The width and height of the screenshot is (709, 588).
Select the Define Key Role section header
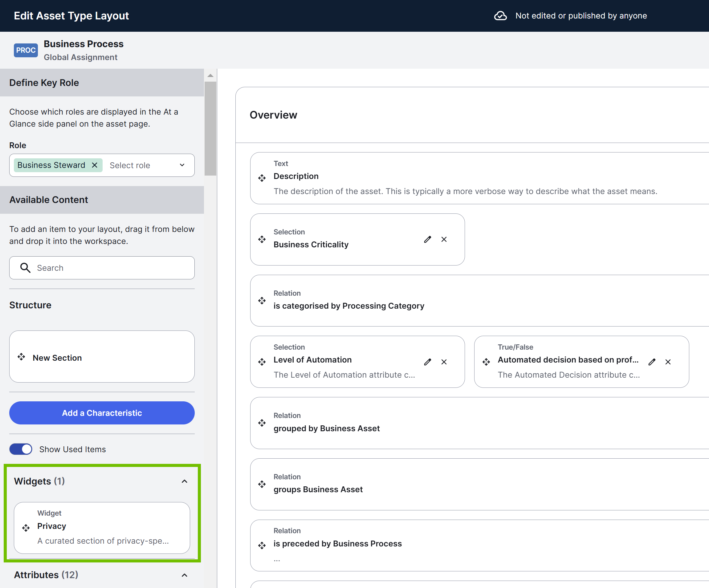coord(44,83)
